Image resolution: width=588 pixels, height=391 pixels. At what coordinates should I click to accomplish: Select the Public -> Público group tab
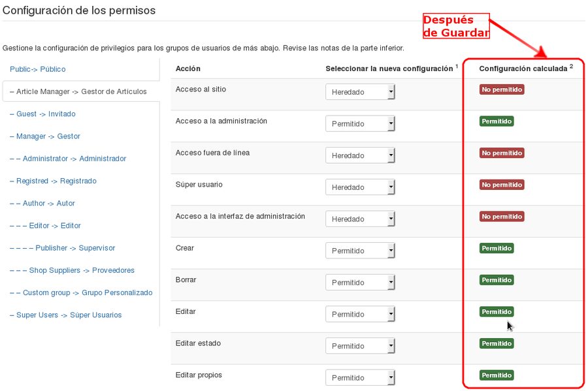[x=38, y=69]
